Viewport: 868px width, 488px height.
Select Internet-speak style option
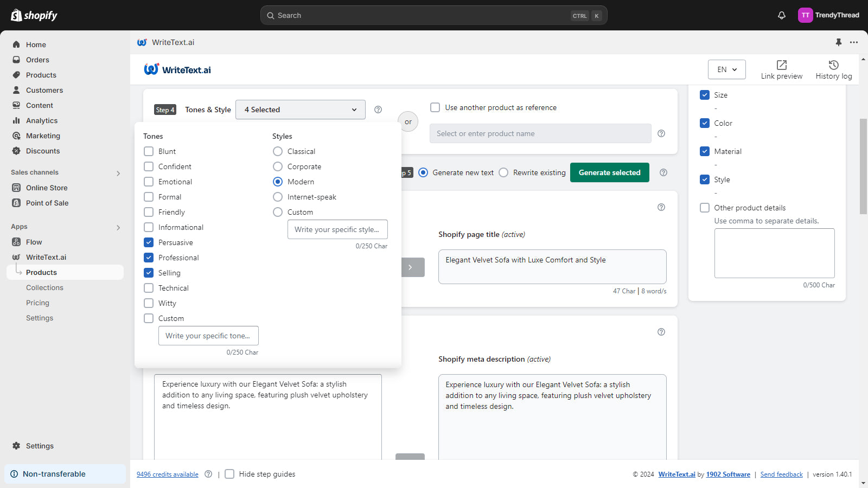[278, 197]
